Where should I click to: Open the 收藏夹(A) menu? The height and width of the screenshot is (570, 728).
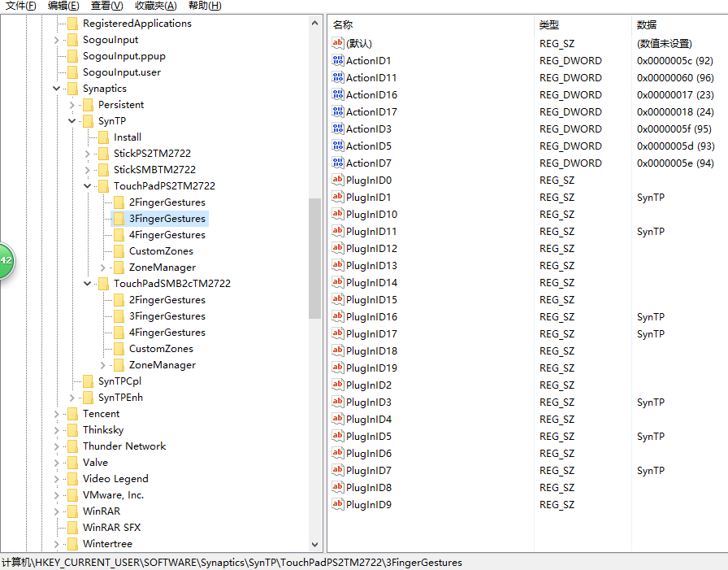click(x=155, y=6)
